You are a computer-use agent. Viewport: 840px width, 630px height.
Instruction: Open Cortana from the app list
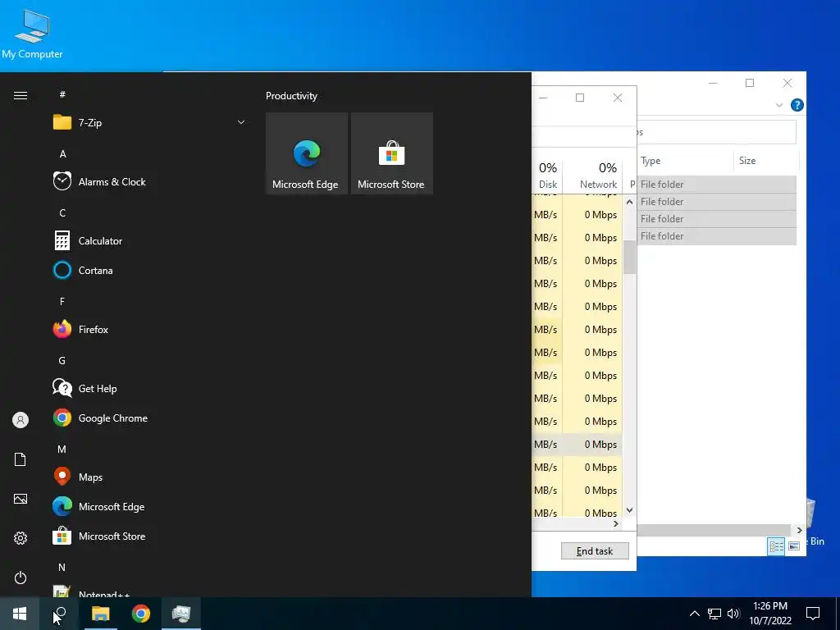point(149,271)
